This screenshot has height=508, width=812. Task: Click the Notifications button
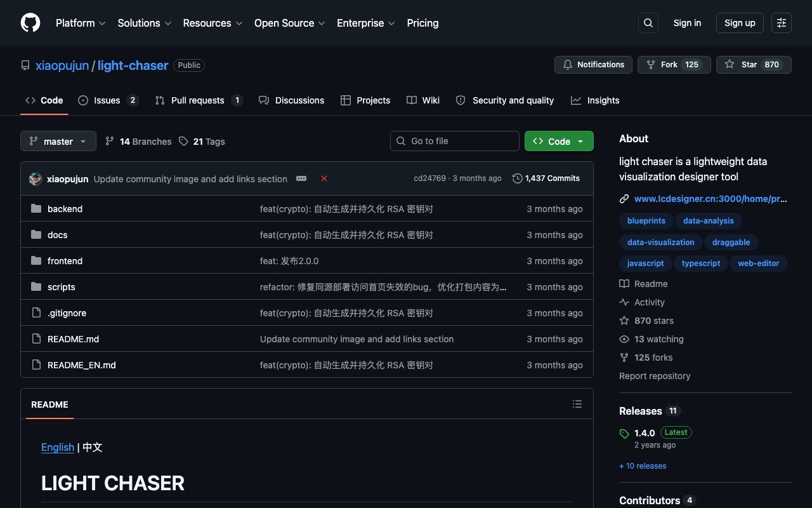pyautogui.click(x=594, y=65)
